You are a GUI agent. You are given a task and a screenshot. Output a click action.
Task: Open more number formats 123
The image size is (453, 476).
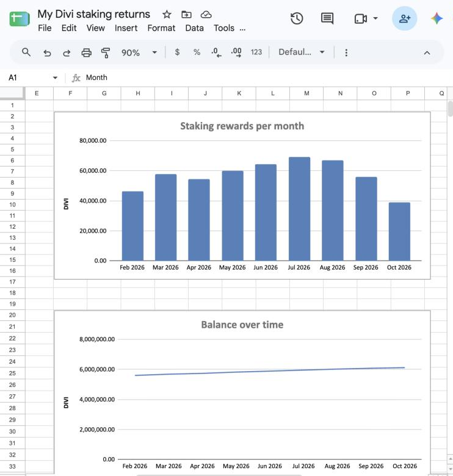[256, 52]
